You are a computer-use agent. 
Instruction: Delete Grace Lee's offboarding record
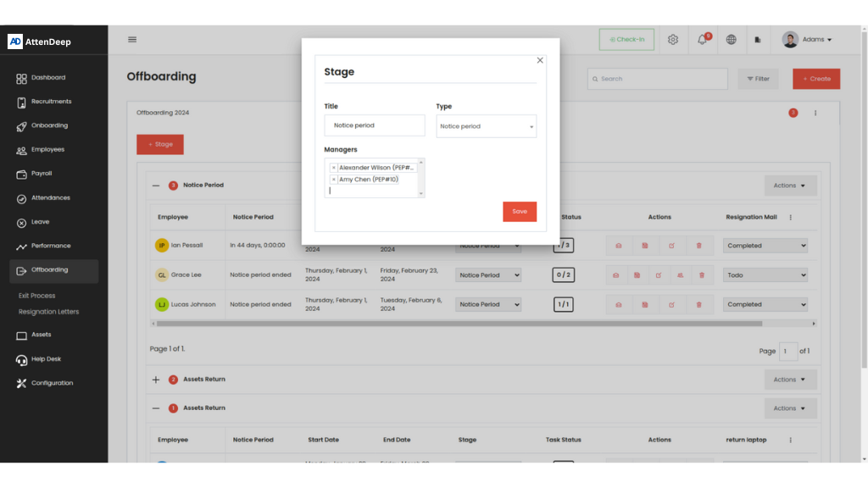(702, 275)
